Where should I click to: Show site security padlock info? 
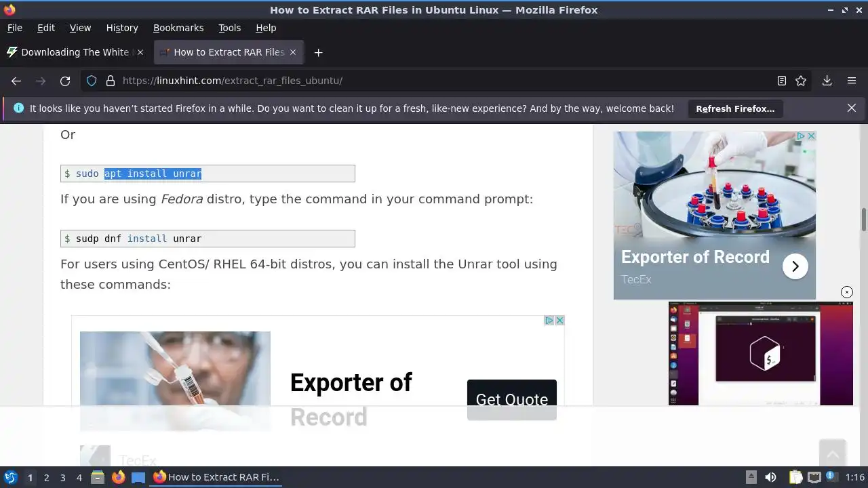[111, 81]
